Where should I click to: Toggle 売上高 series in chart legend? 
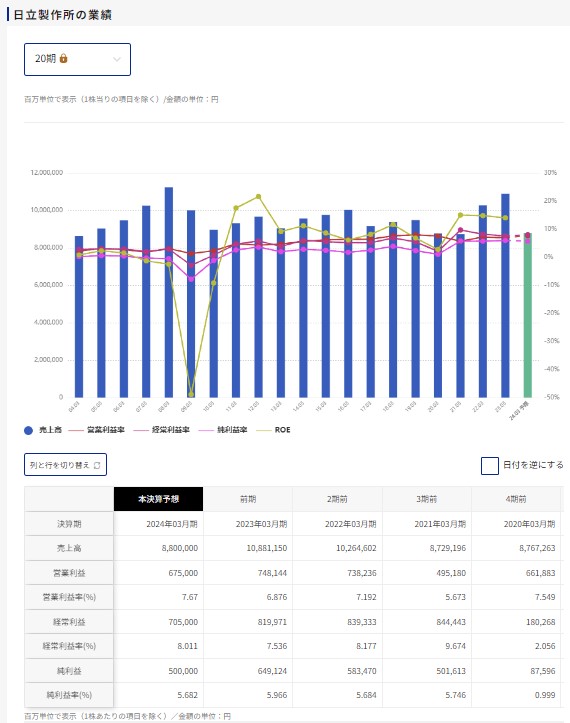click(42, 430)
